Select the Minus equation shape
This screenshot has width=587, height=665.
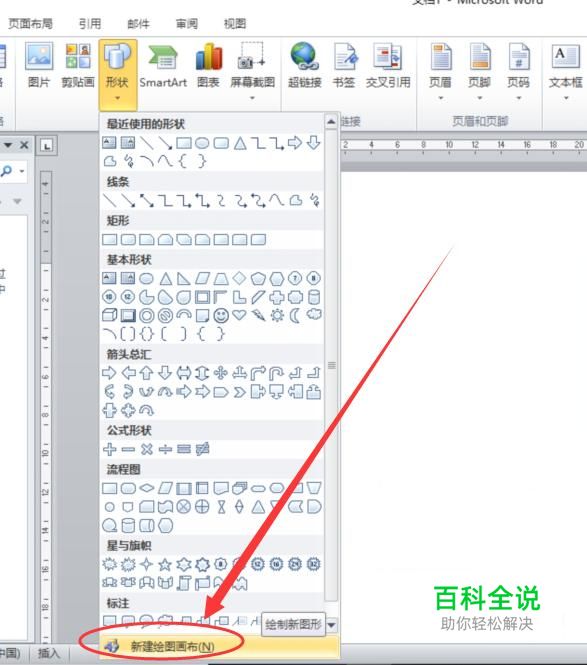tap(128, 449)
